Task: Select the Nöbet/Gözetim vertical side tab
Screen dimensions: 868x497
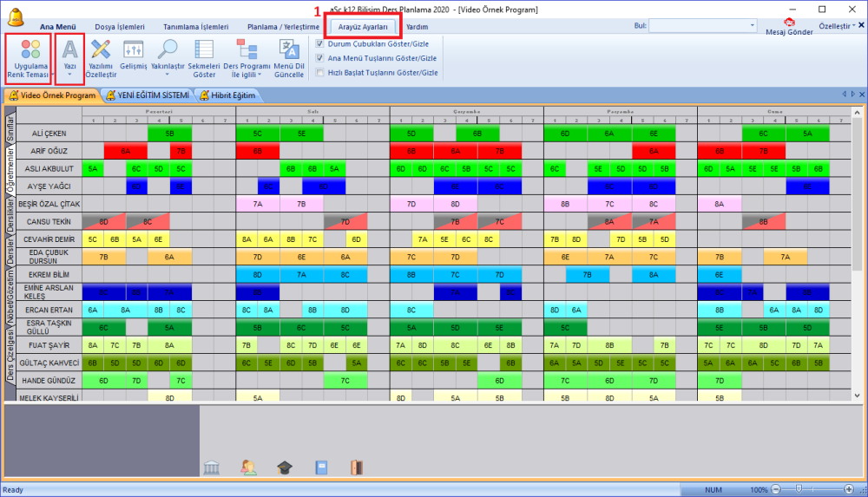Action: [x=10, y=298]
